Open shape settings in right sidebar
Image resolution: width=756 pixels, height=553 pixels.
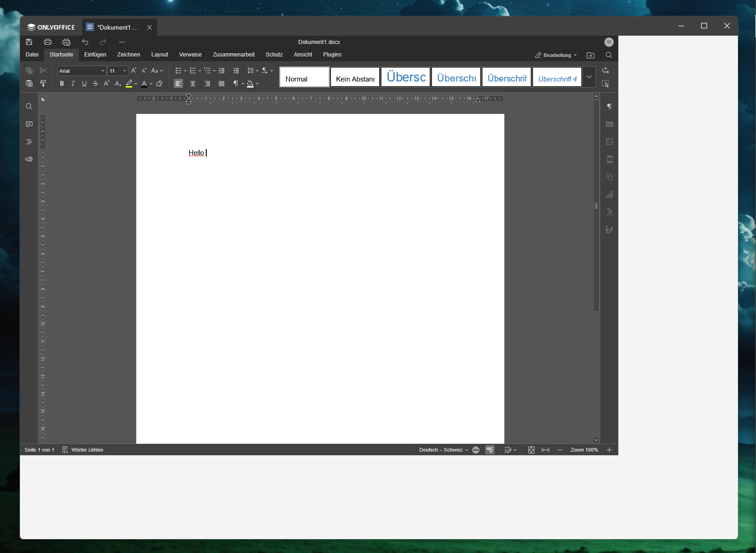click(x=610, y=177)
